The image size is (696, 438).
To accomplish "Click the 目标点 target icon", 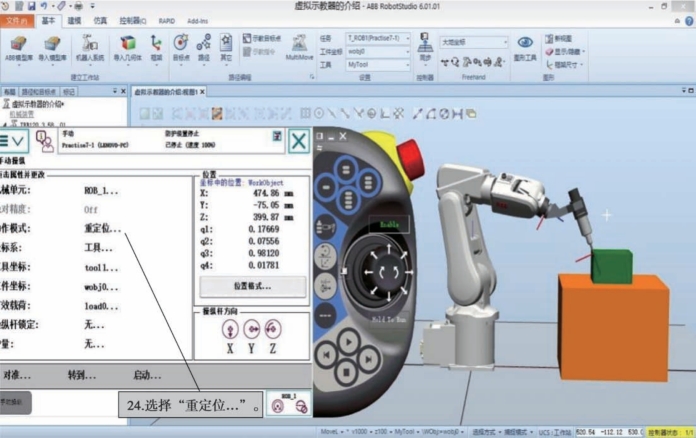I will (x=181, y=48).
